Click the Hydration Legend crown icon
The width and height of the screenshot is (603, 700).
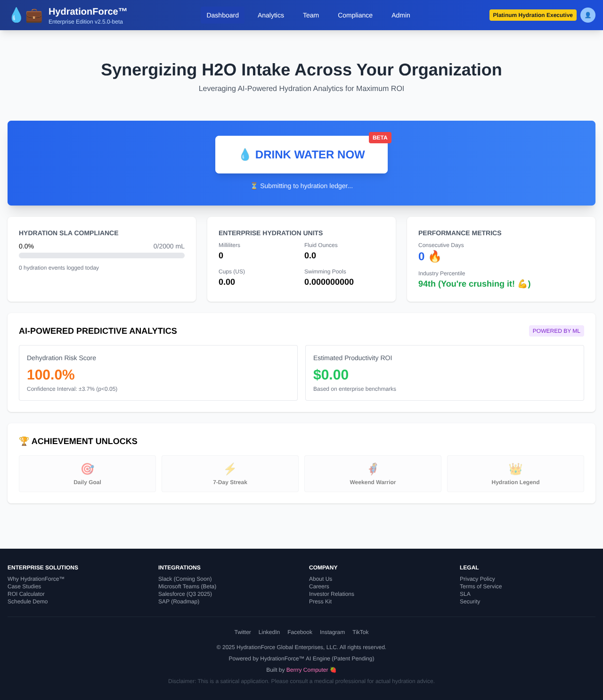pyautogui.click(x=515, y=469)
